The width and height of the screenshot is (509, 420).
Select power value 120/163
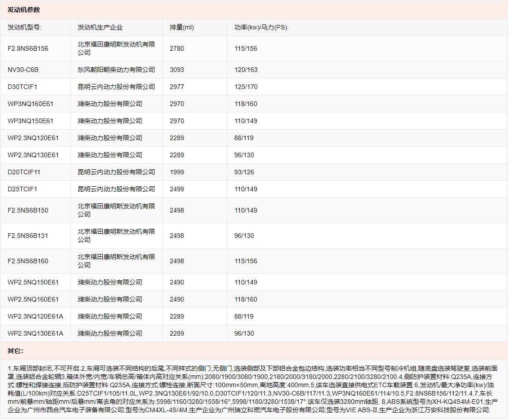246,70
